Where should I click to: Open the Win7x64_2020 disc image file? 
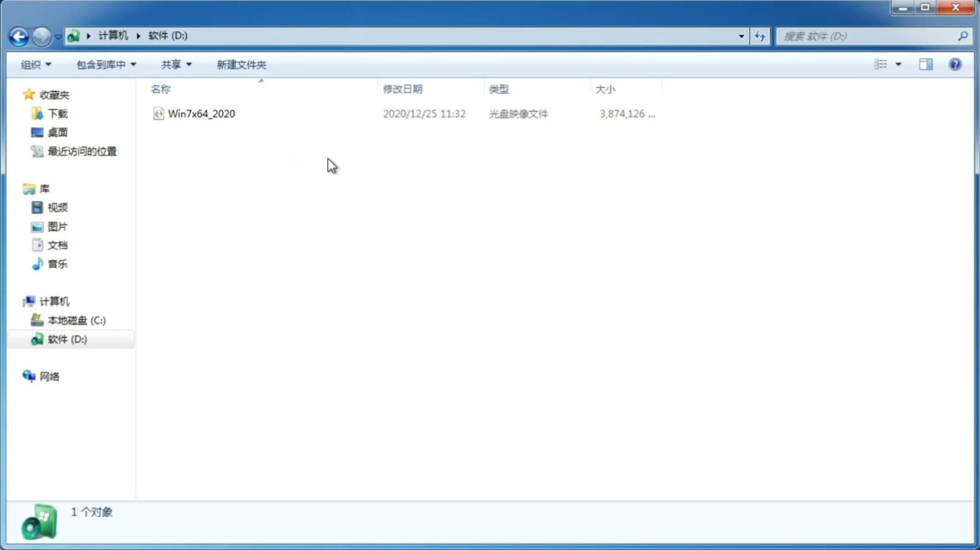pyautogui.click(x=201, y=114)
